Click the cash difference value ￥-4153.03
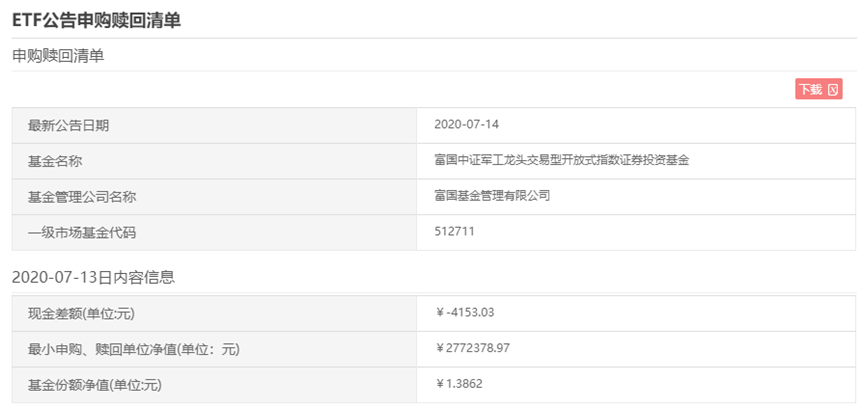Screen dimensions: 862x411 pos(465,313)
